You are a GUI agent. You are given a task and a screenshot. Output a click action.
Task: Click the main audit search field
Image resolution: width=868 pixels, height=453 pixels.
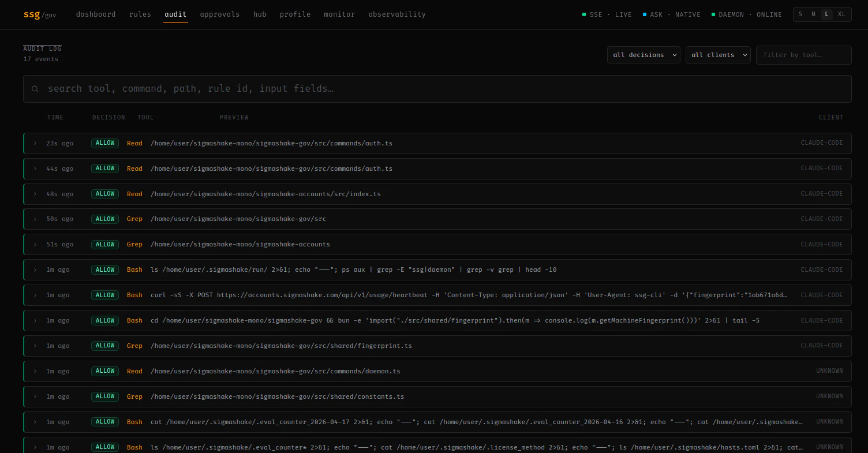point(437,89)
